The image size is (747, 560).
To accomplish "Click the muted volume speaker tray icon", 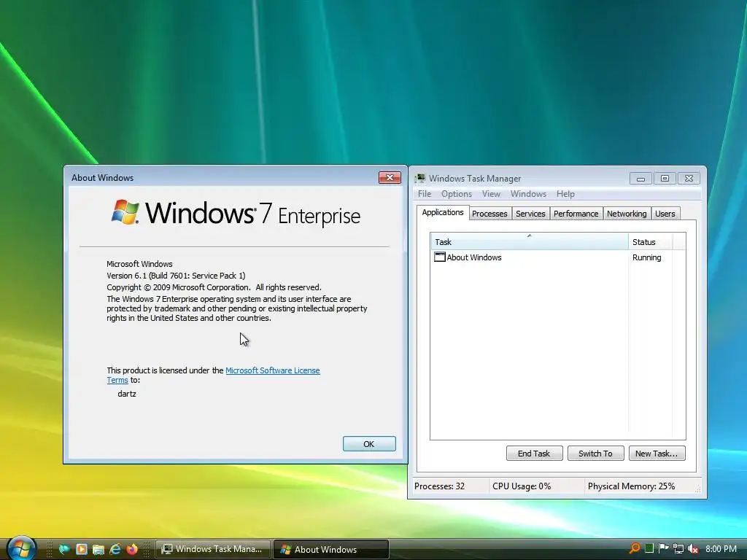I will 693,549.
